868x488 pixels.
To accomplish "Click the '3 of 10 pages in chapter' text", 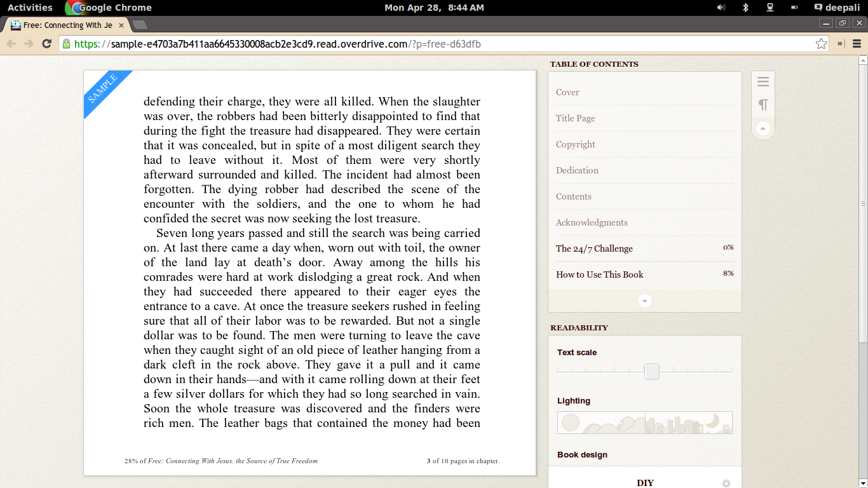I will (463, 461).
